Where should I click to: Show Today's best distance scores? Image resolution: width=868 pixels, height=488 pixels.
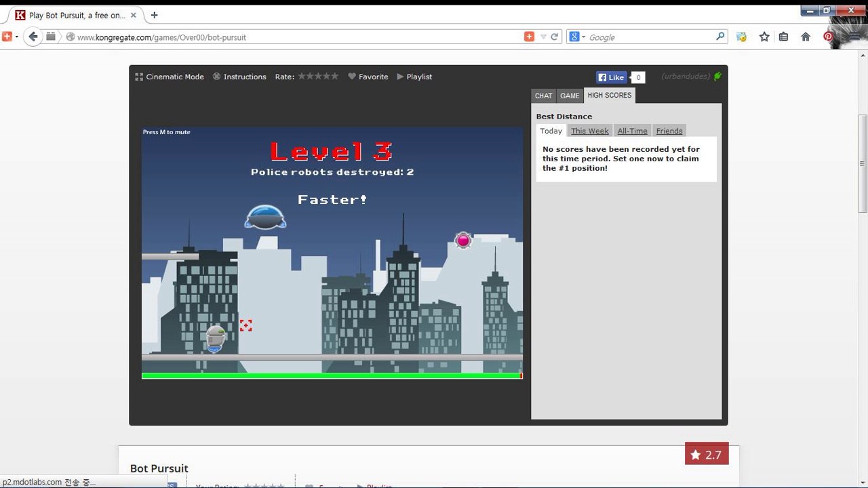(x=551, y=131)
